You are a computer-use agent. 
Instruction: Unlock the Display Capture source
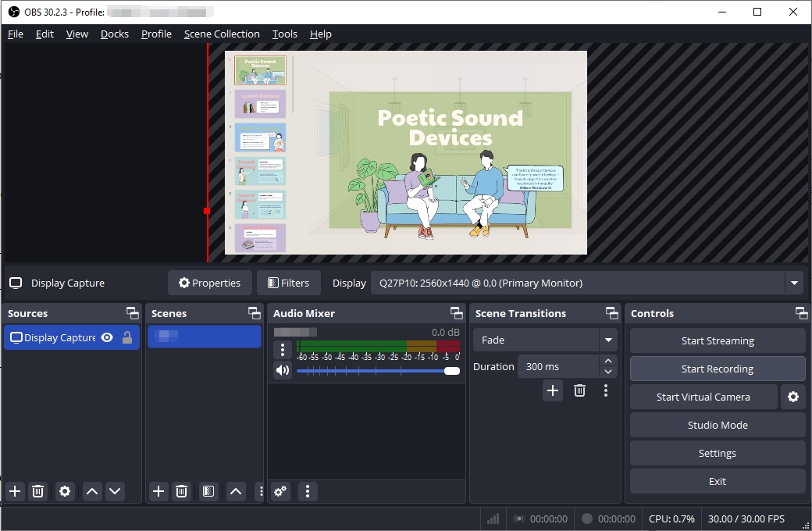click(126, 338)
